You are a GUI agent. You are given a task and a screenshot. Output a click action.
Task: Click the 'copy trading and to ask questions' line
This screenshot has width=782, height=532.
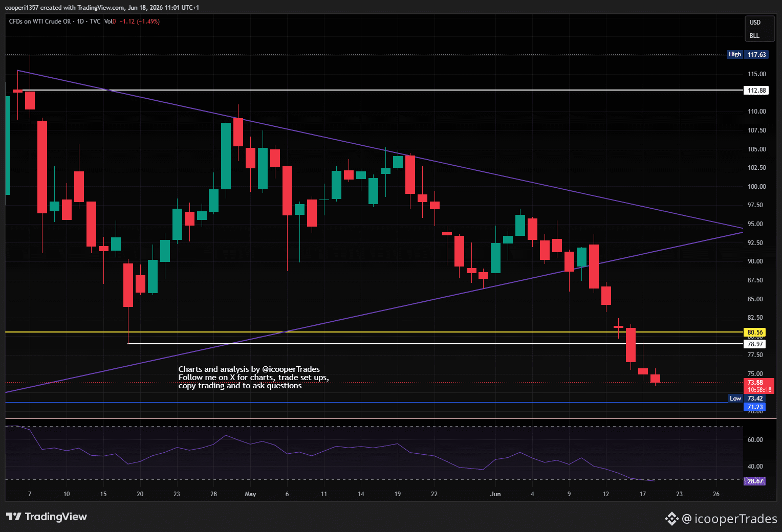[240, 386]
